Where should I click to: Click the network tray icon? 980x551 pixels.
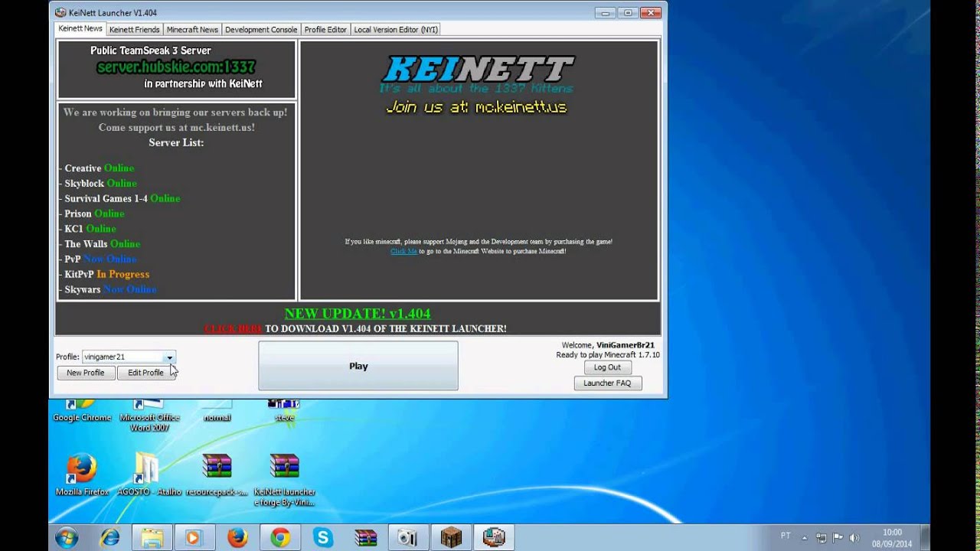click(x=822, y=538)
